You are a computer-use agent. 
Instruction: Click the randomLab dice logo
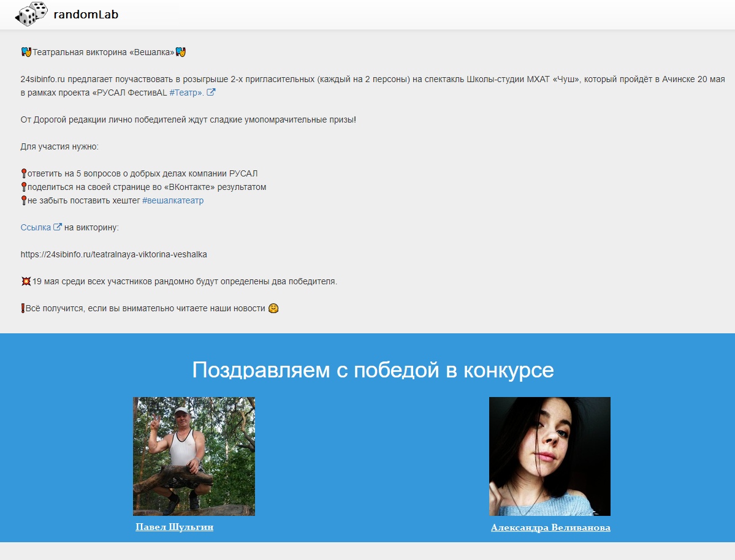pos(31,14)
